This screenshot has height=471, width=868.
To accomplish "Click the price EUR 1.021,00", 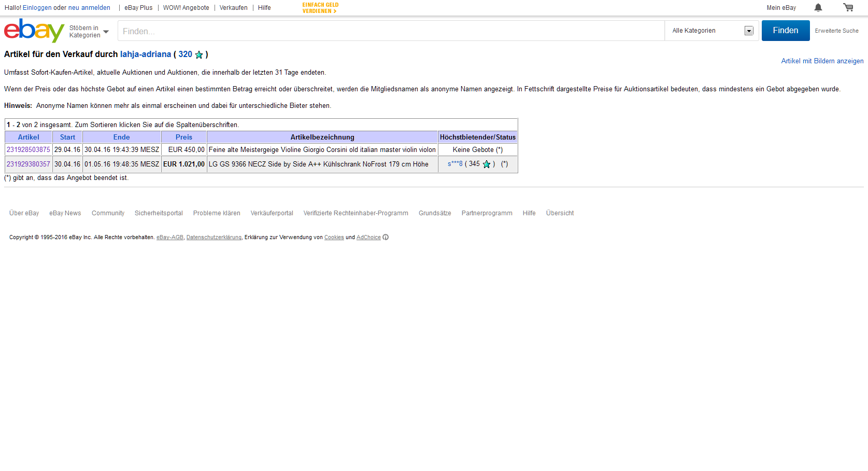I will tap(184, 164).
